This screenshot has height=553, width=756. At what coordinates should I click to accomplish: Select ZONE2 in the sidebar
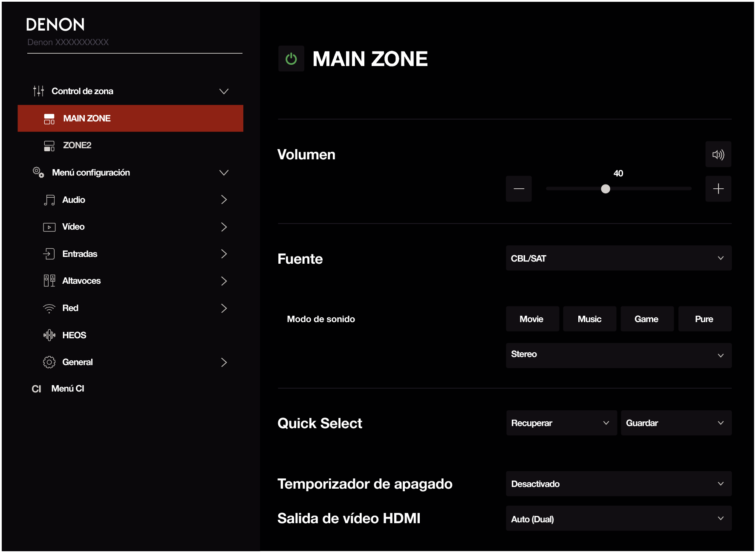[x=130, y=145]
